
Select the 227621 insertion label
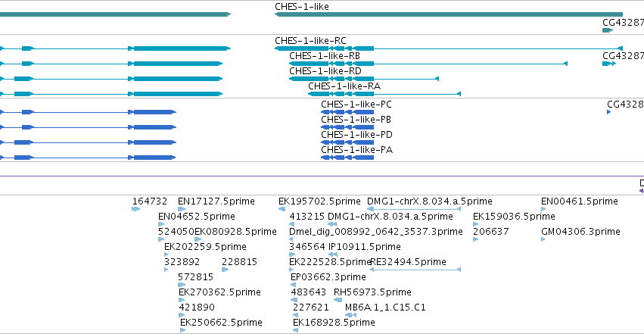(x=311, y=307)
